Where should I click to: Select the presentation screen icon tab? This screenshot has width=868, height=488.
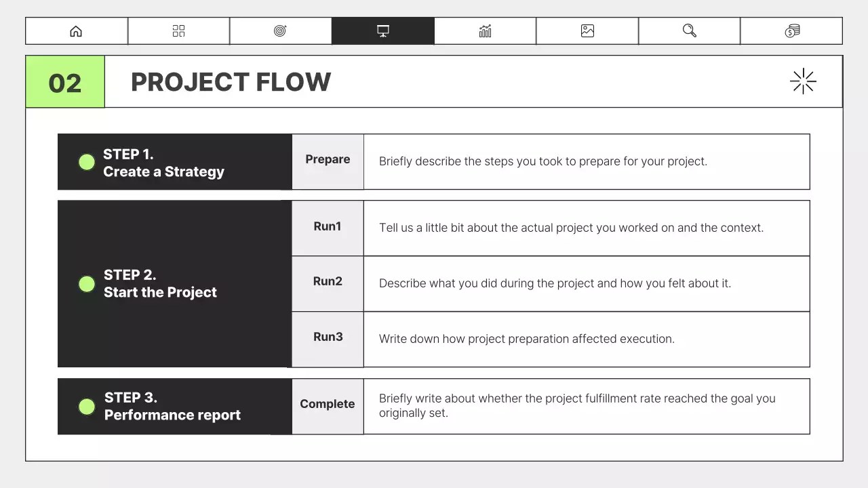coord(383,31)
